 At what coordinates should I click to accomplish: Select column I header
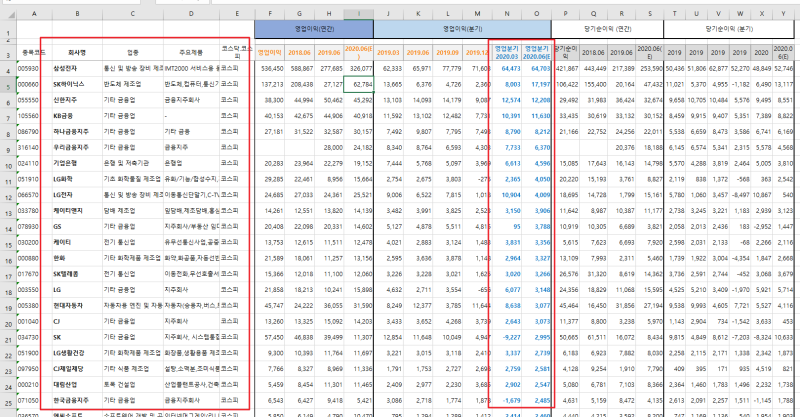[359, 14]
